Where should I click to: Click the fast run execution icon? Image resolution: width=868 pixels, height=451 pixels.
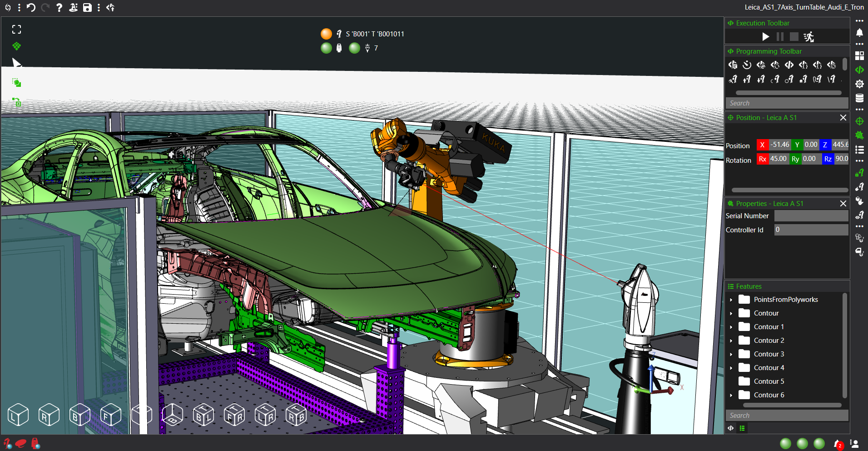coord(808,37)
